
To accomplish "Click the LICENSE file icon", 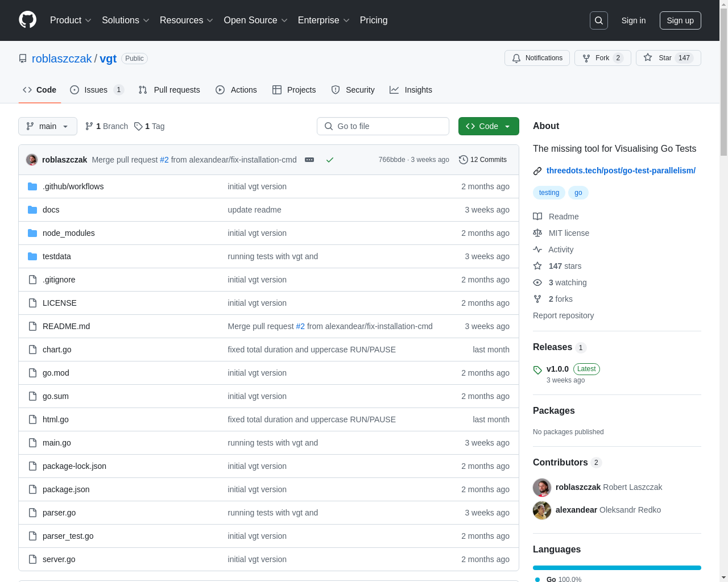I will [32, 303].
